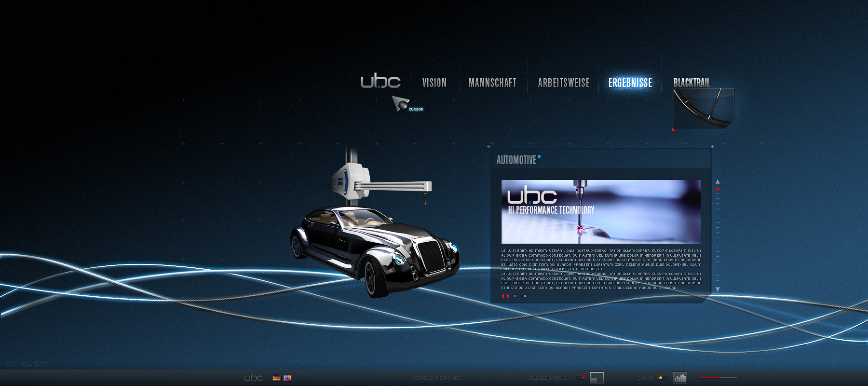
Task: Adjust the red sound volume slider
Action: pyautogui.click(x=718, y=378)
